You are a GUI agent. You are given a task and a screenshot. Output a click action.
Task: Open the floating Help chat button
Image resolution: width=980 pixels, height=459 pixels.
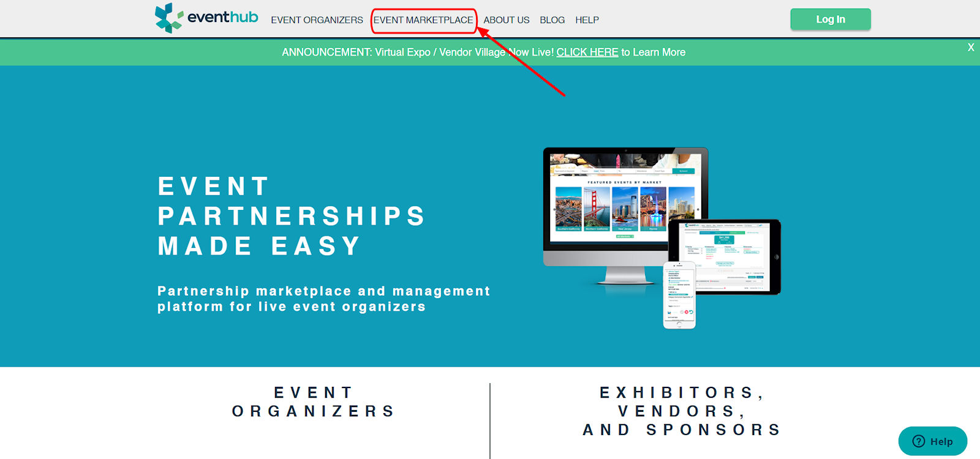click(x=933, y=441)
